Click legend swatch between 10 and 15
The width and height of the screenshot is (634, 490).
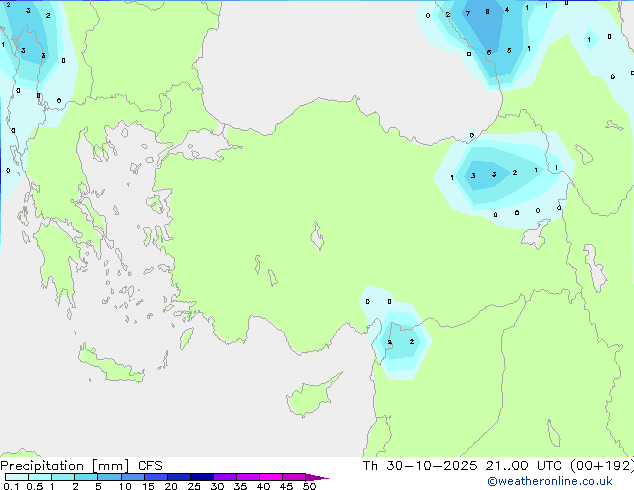(133, 477)
